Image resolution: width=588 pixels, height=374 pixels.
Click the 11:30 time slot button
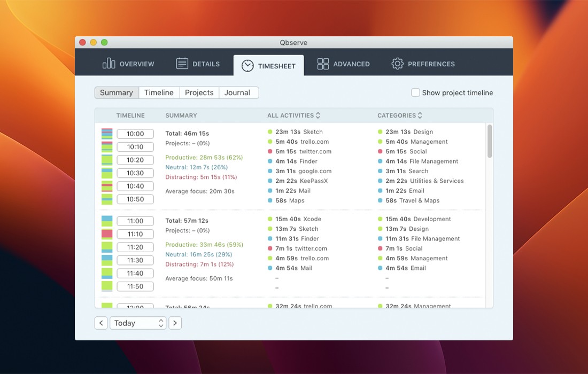(135, 260)
